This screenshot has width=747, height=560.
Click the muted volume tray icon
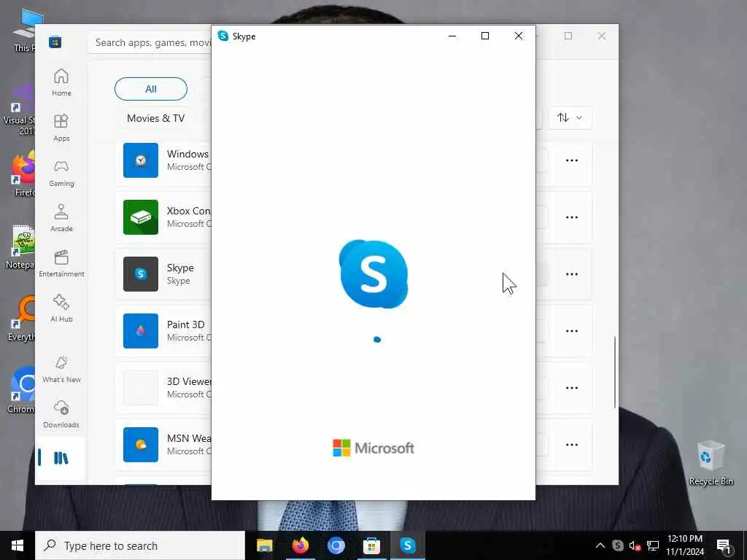tap(635, 545)
